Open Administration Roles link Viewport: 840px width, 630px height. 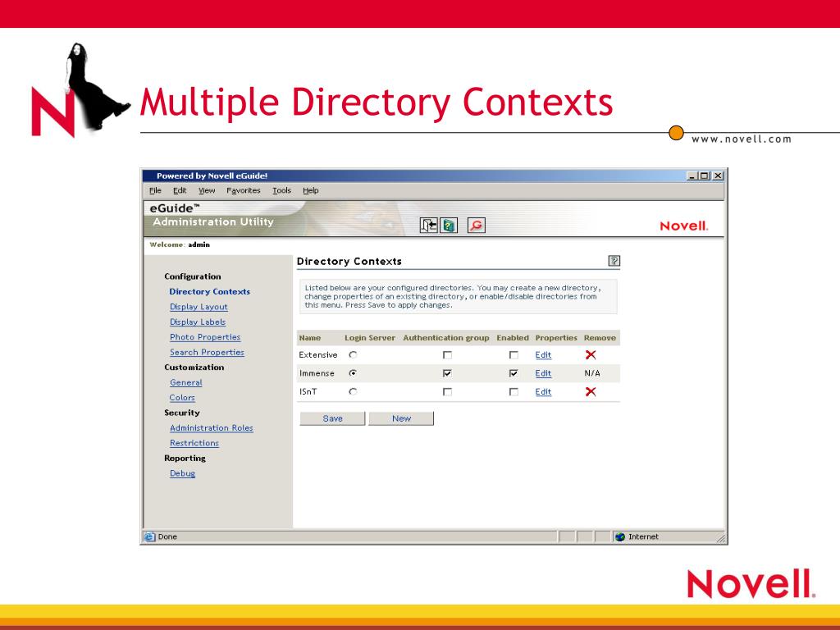click(x=212, y=427)
